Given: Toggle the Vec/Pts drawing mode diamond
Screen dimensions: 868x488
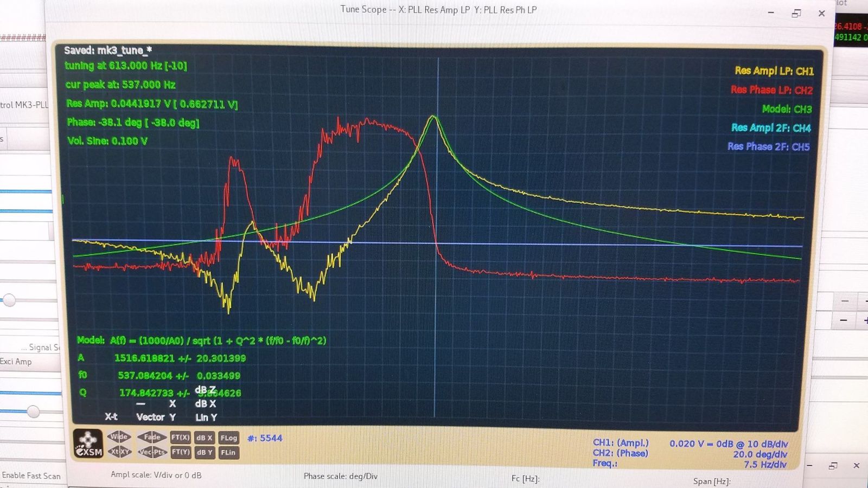Looking at the screenshot, I should coord(151,452).
